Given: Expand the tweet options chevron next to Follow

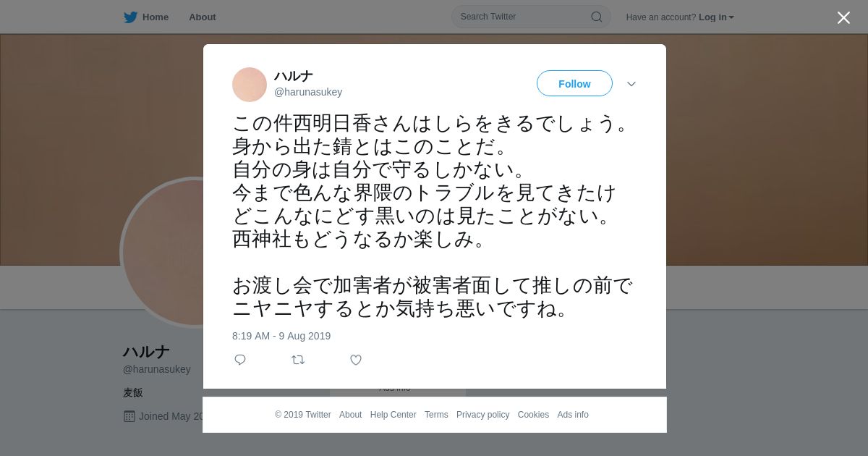Looking at the screenshot, I should pyautogui.click(x=631, y=84).
